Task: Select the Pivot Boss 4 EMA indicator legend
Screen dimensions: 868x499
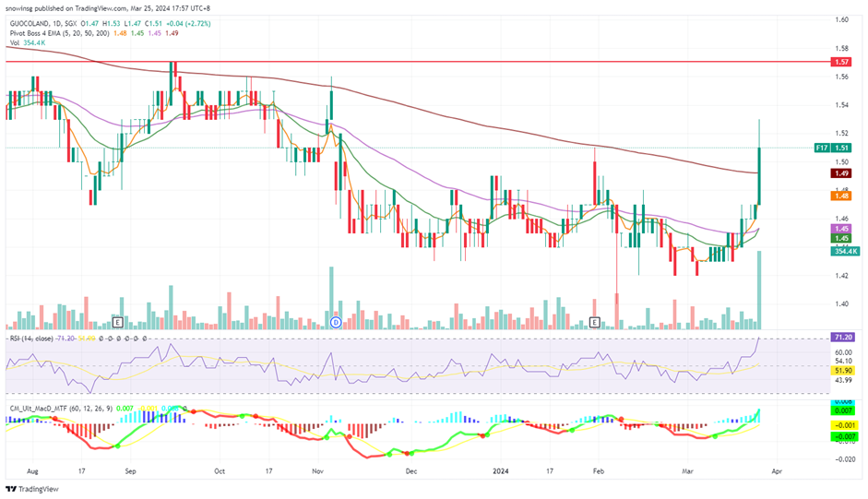Action: (60, 33)
